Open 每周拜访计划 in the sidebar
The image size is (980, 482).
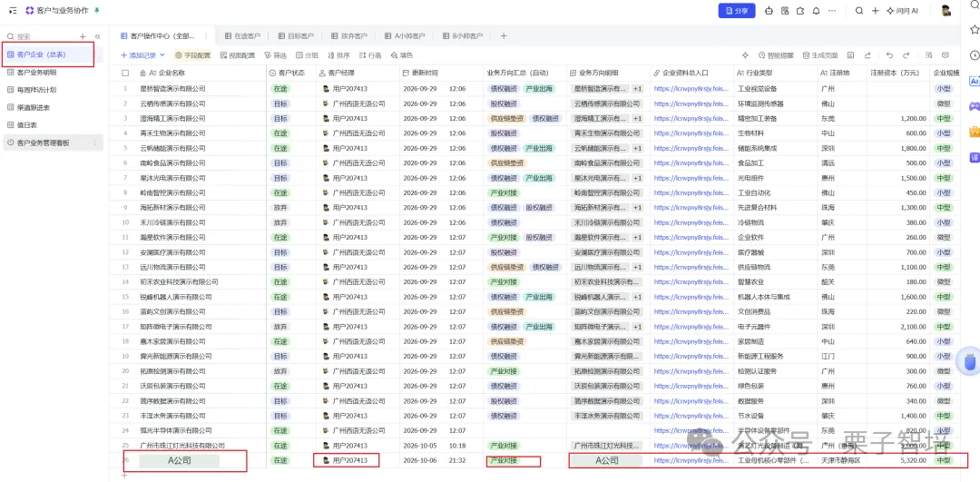click(x=53, y=90)
